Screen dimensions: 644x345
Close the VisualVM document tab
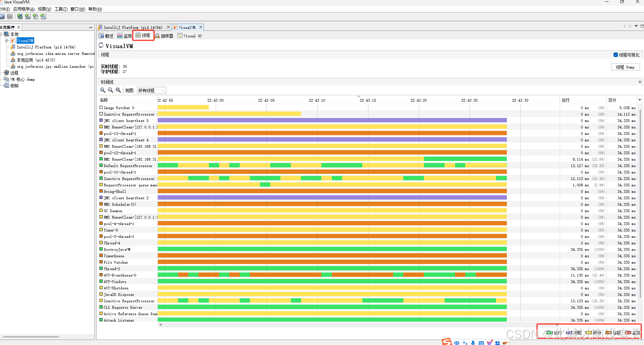(x=201, y=27)
